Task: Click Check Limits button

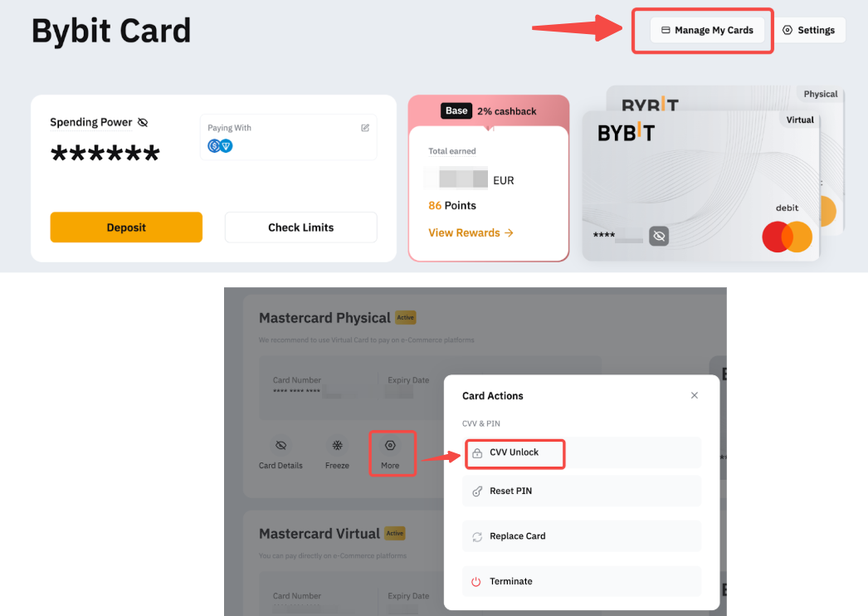Action: pyautogui.click(x=300, y=227)
